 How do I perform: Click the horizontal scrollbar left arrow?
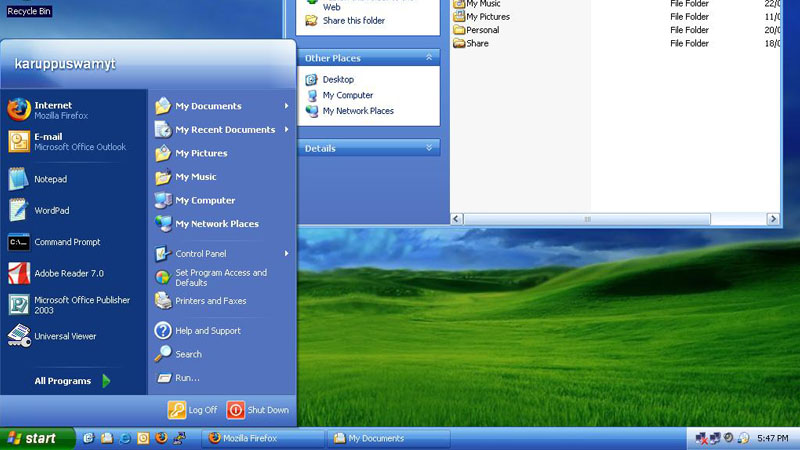(x=457, y=219)
